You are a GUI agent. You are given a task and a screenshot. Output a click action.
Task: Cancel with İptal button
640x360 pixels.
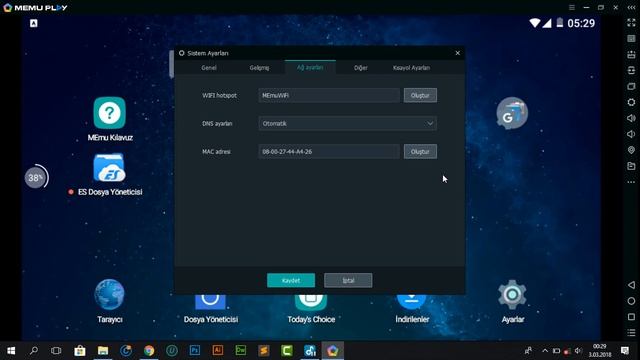click(x=348, y=280)
